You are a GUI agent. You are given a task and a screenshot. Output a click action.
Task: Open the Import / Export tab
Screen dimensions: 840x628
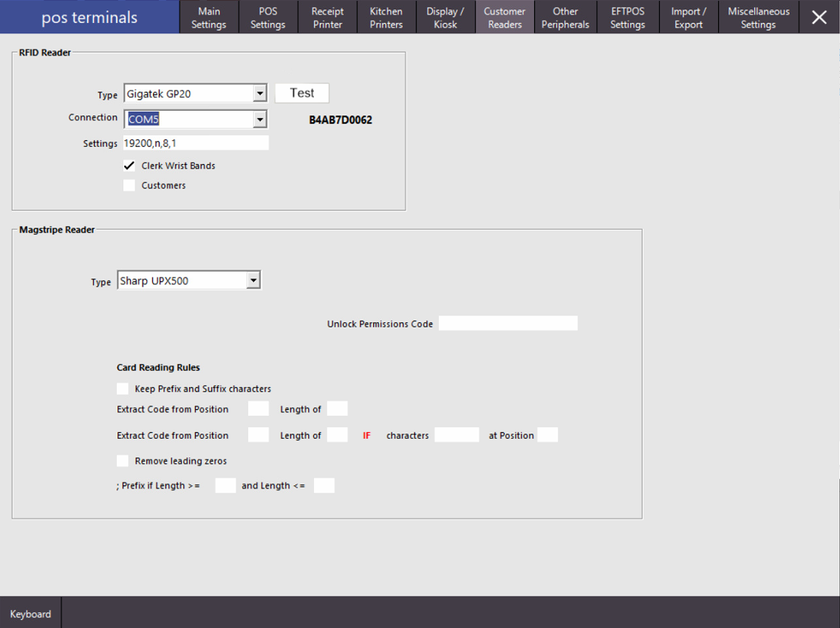click(689, 18)
